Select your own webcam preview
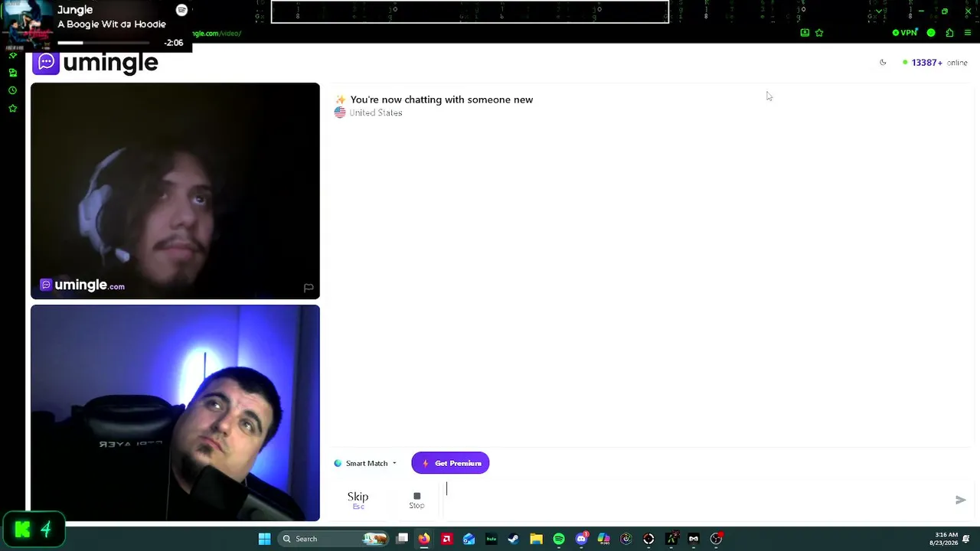Image resolution: width=980 pixels, height=551 pixels. tap(175, 413)
